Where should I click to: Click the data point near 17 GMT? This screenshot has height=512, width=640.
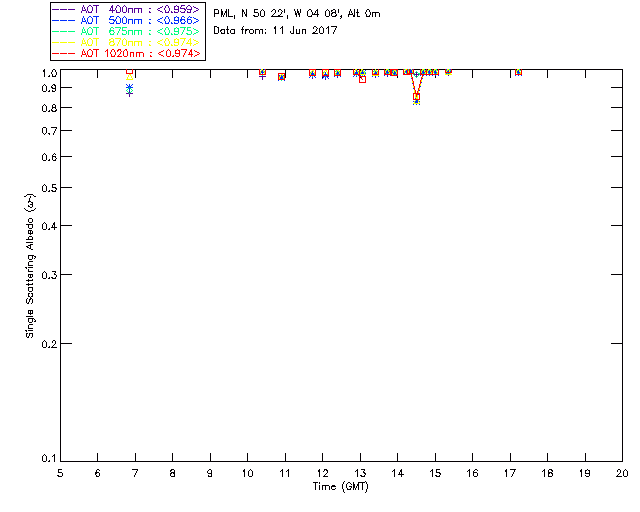[x=518, y=72]
